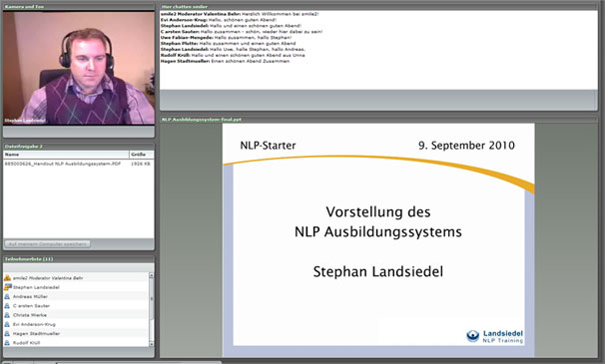Click the participant icon beside Andreas Müller
This screenshot has width=605, height=364.
7,296
